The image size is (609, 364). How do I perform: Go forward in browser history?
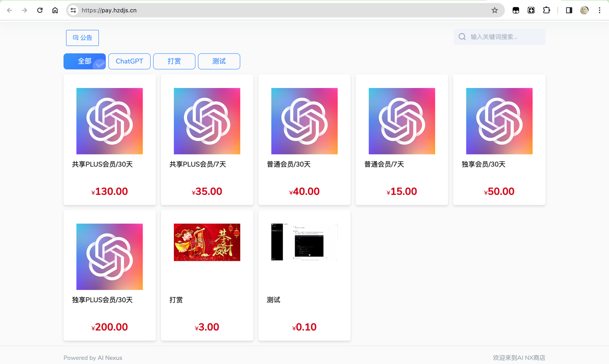(25, 10)
